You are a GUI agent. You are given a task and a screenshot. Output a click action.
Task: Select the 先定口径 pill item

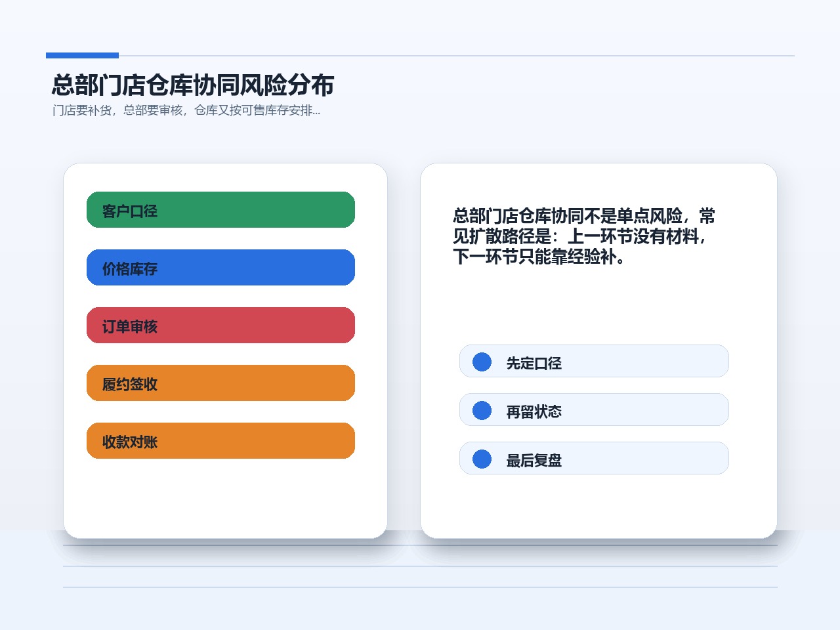click(x=594, y=361)
